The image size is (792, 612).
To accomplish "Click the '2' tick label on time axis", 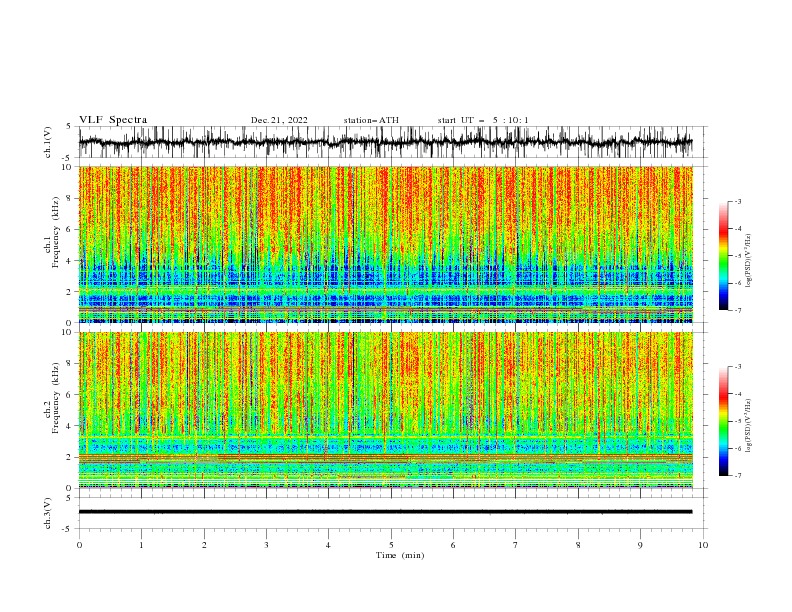I will [x=204, y=545].
